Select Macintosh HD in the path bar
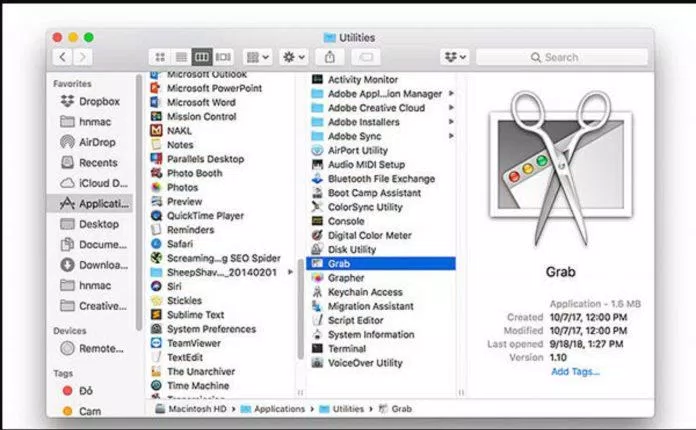The width and height of the screenshot is (696, 430). click(192, 409)
